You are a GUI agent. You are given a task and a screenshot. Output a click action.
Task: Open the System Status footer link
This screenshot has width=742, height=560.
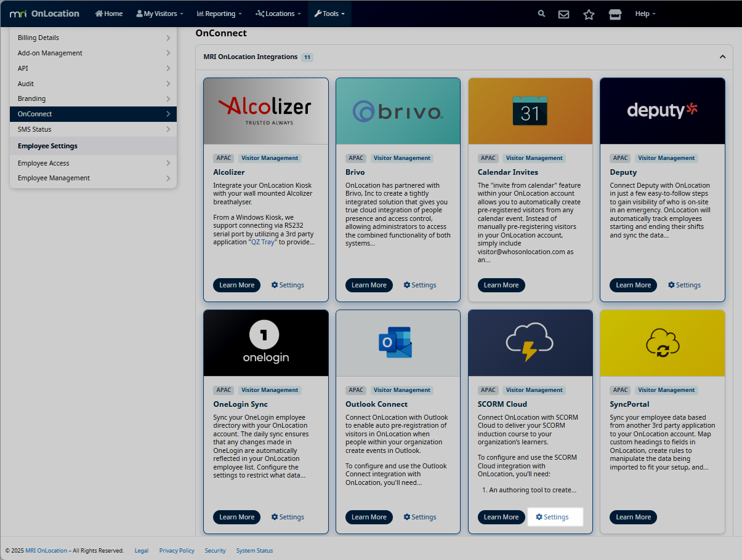(x=254, y=551)
